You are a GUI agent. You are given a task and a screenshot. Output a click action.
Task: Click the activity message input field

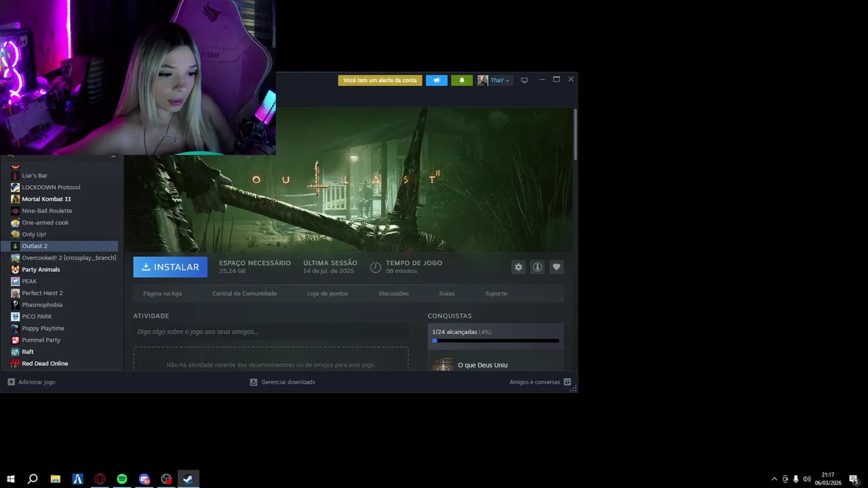click(x=271, y=331)
